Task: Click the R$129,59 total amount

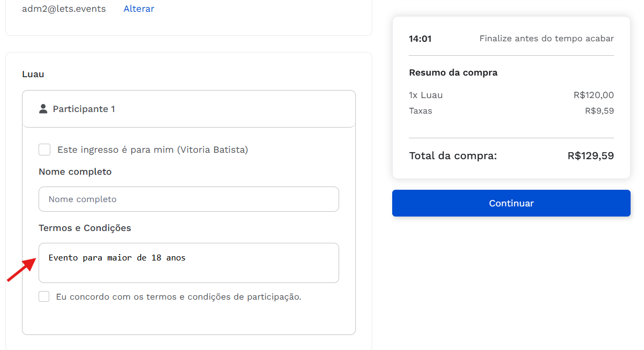Action: [590, 156]
